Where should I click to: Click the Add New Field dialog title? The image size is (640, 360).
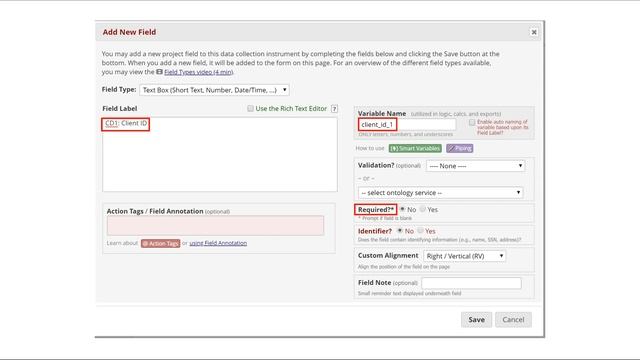[129, 32]
